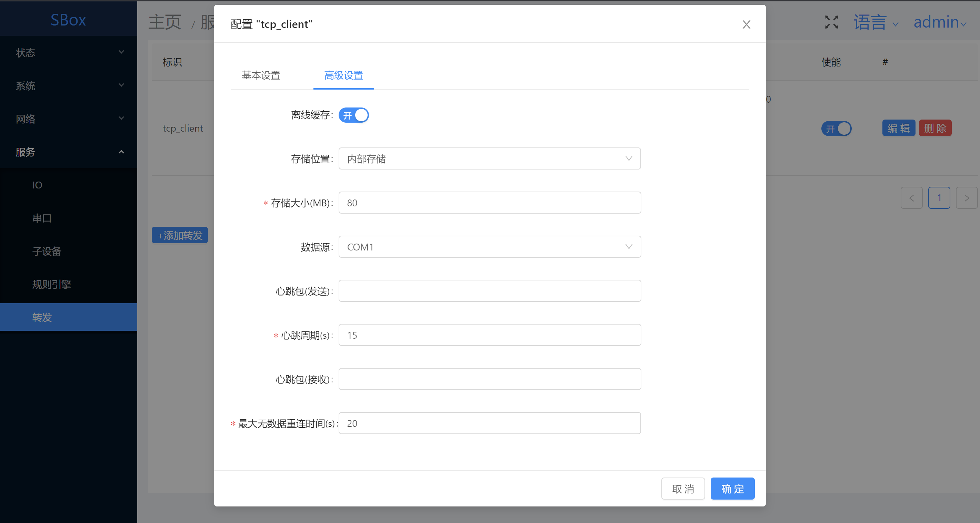This screenshot has width=980, height=523.
Task: Select the 高级设置 tab
Action: (343, 75)
